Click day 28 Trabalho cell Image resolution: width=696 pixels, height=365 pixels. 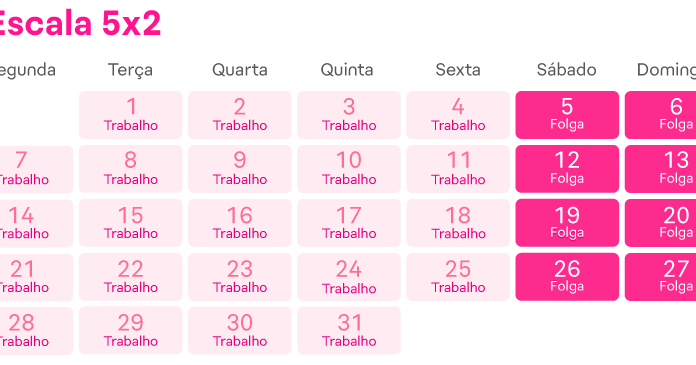pyautogui.click(x=36, y=330)
